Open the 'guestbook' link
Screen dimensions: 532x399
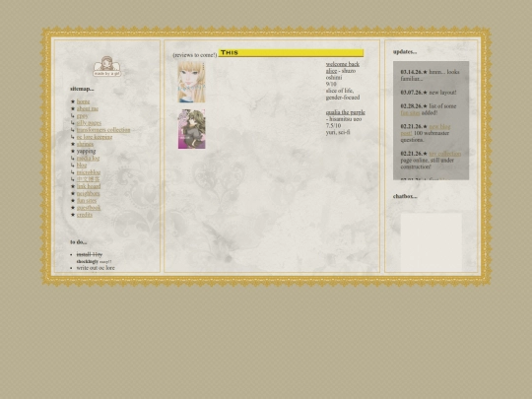coord(89,208)
